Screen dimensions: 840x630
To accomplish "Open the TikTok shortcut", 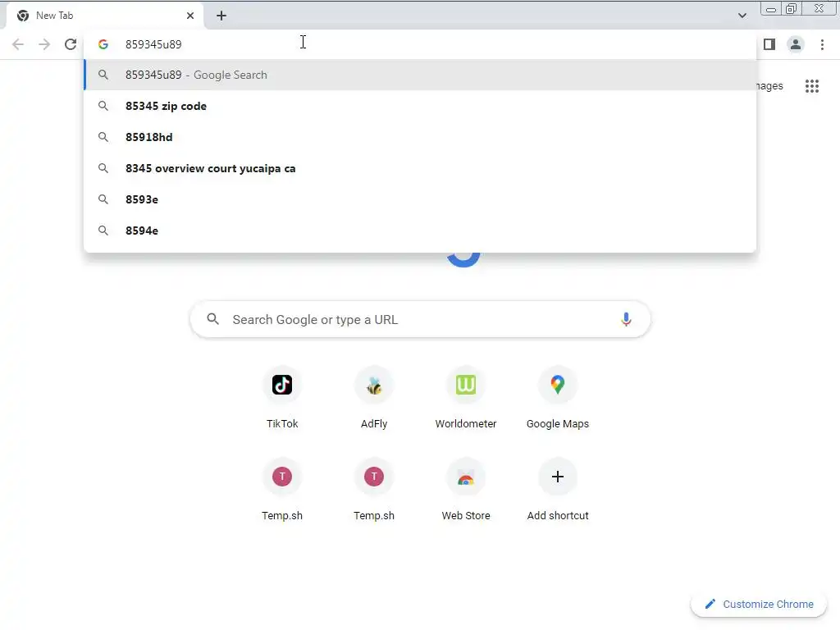I will click(x=282, y=399).
